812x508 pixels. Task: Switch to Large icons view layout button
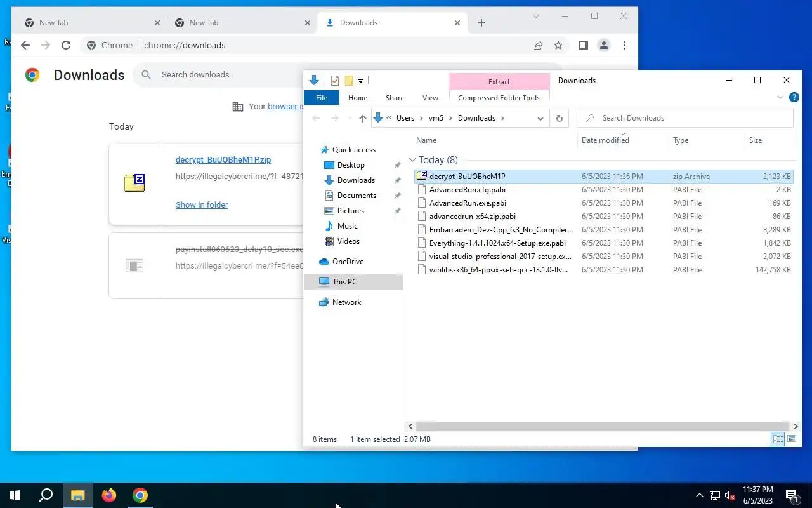pos(792,439)
